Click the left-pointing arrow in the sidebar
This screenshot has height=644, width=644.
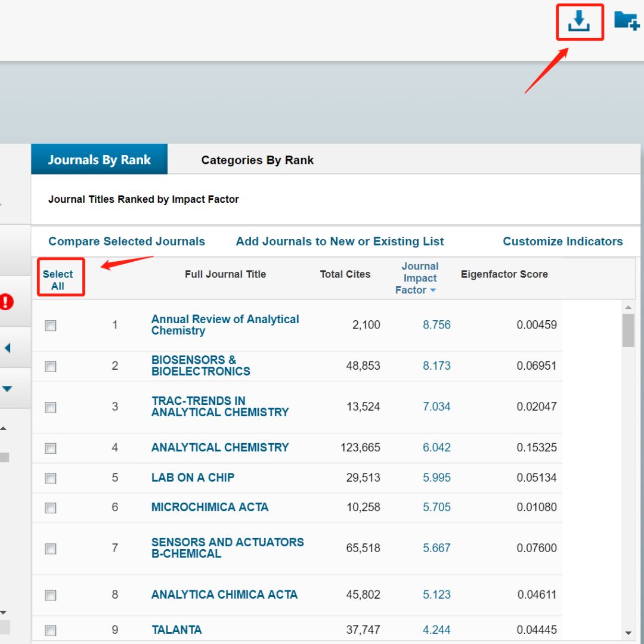(x=7, y=348)
